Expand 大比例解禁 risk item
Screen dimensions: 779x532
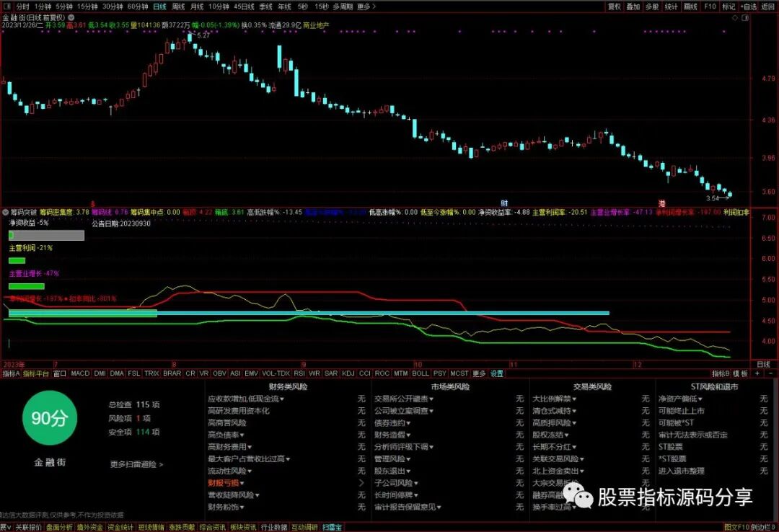click(x=555, y=399)
